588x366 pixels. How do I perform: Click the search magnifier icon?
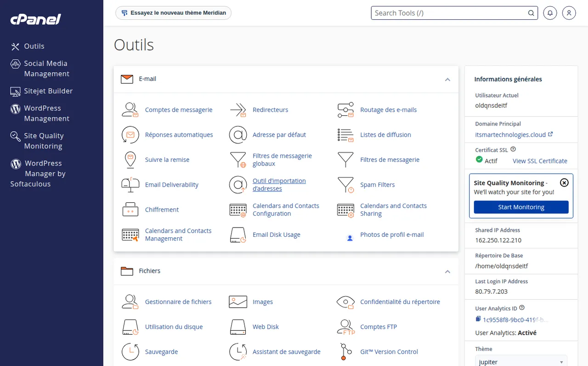531,13
